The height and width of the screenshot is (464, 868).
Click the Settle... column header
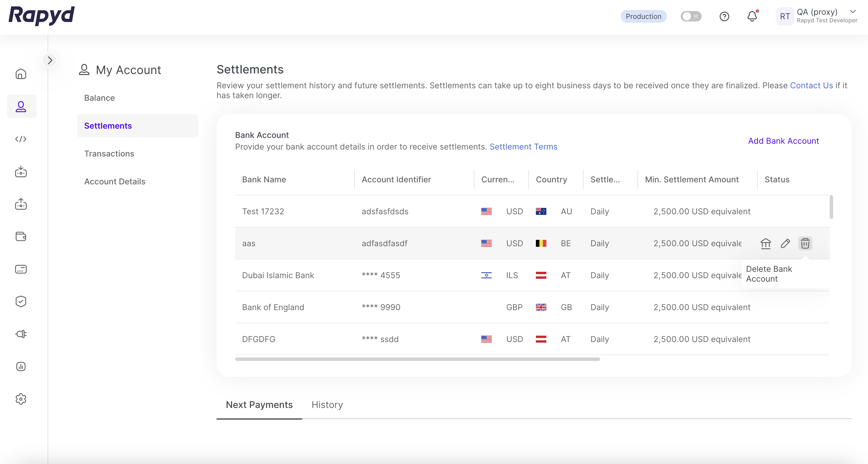tap(605, 180)
